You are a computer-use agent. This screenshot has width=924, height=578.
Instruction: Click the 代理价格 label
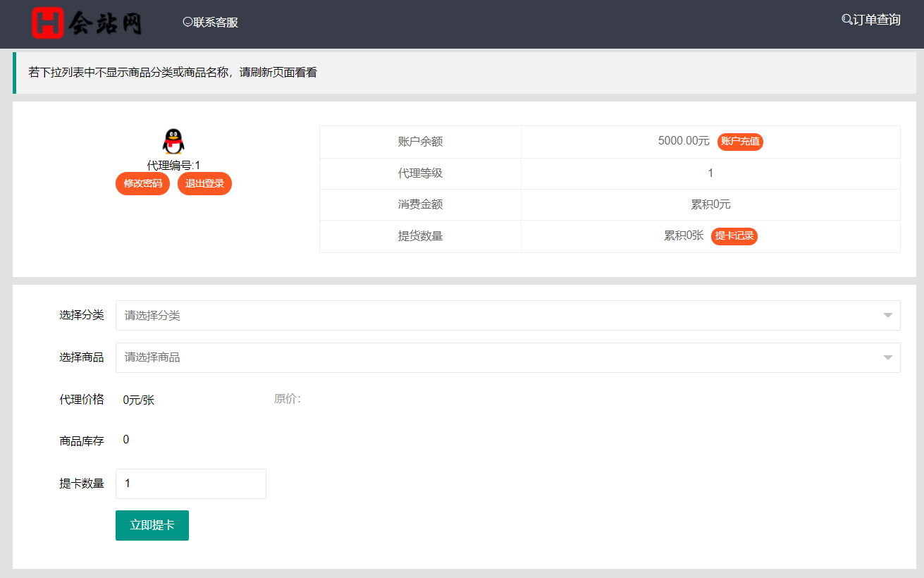tap(82, 400)
